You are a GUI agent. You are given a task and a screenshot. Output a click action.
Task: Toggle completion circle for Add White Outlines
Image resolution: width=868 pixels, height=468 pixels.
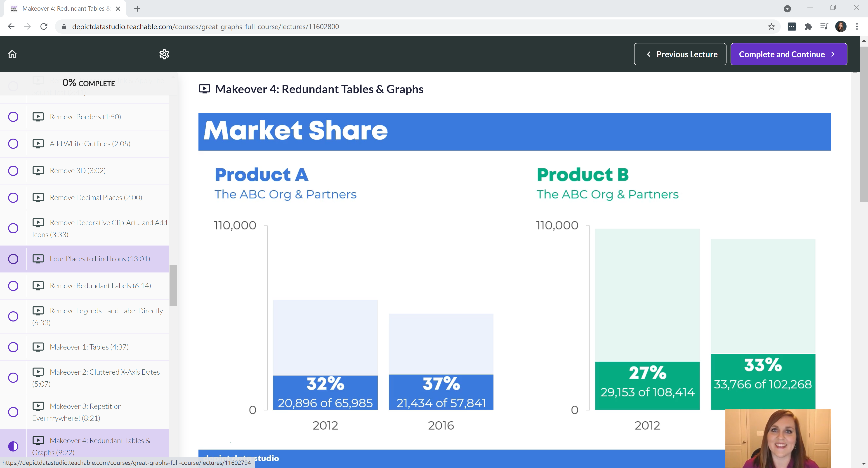13,144
